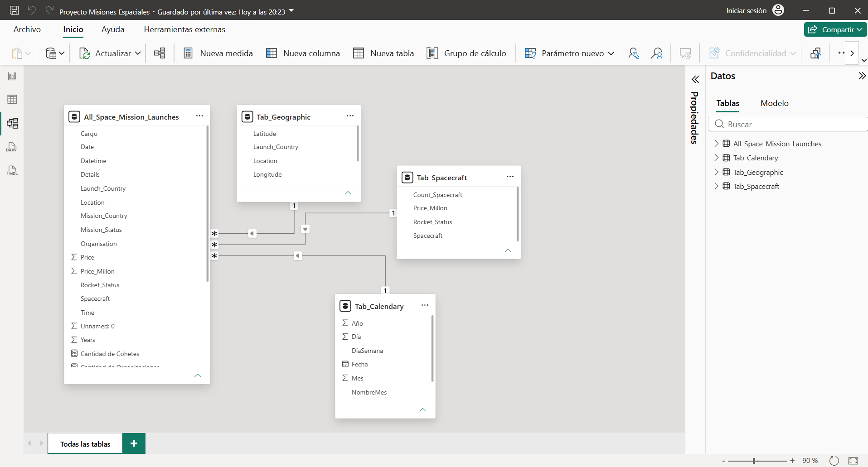
Task: Click zoom in plus button
Action: pyautogui.click(x=792, y=461)
